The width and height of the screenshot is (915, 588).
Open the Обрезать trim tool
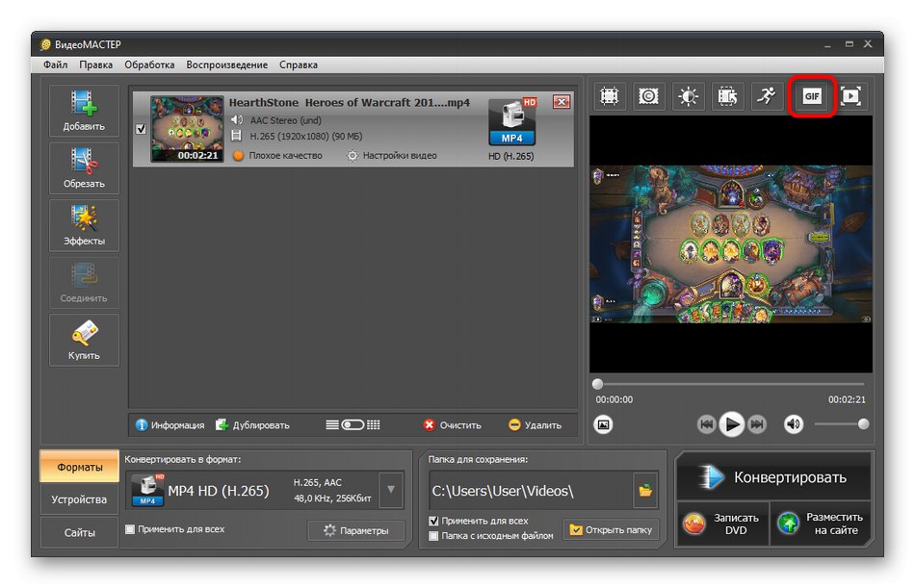[x=84, y=168]
